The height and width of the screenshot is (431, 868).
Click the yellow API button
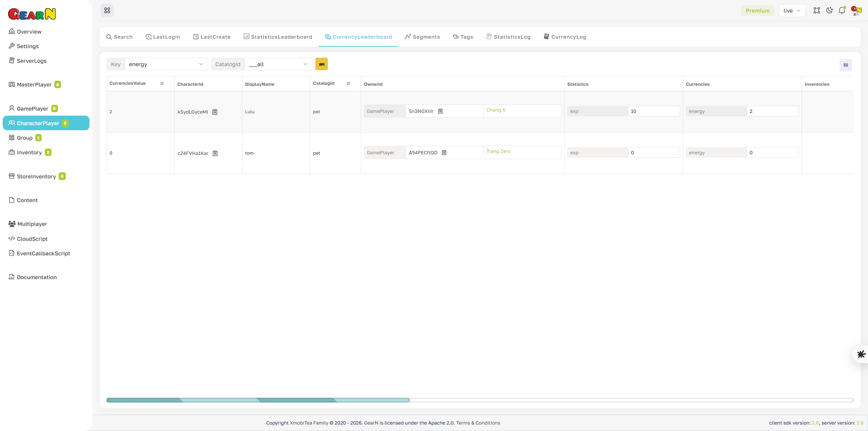(x=321, y=64)
